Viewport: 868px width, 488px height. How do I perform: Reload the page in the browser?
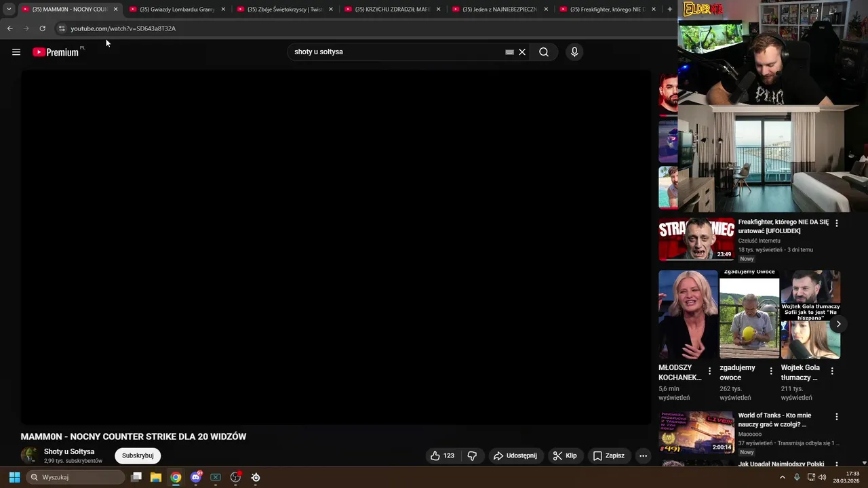point(42,28)
